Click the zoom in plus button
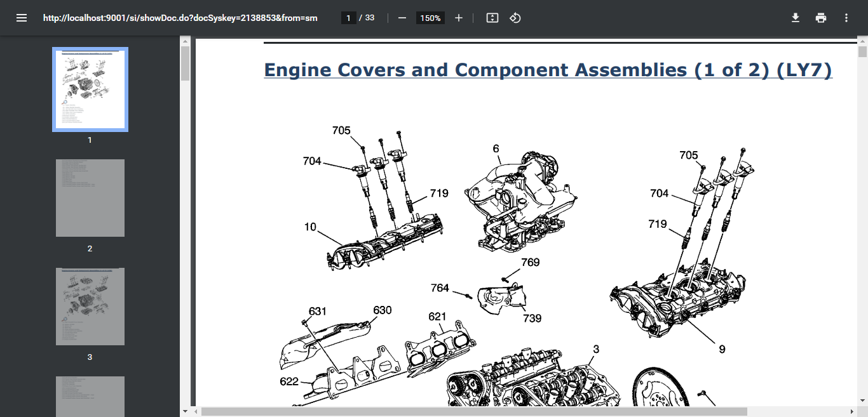This screenshot has width=868, height=417. coord(459,18)
